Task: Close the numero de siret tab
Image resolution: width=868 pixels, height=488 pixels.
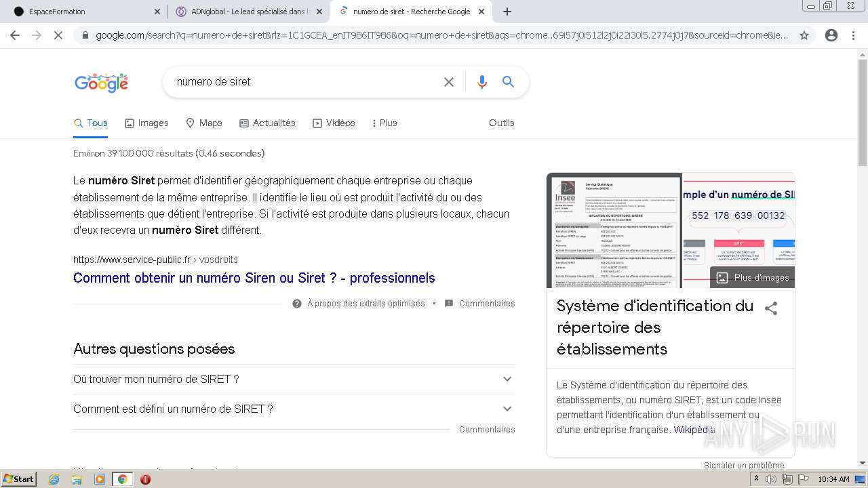Action: tap(481, 12)
